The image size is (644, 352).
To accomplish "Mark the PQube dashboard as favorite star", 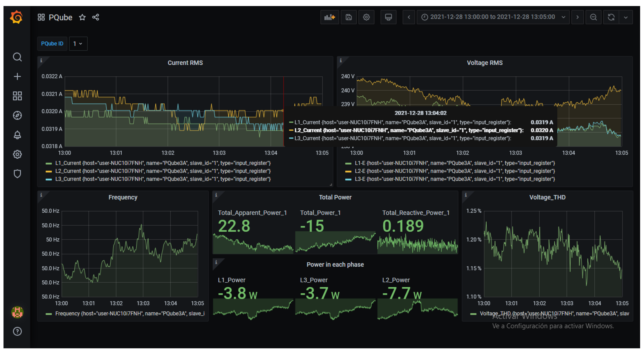I will point(82,17).
